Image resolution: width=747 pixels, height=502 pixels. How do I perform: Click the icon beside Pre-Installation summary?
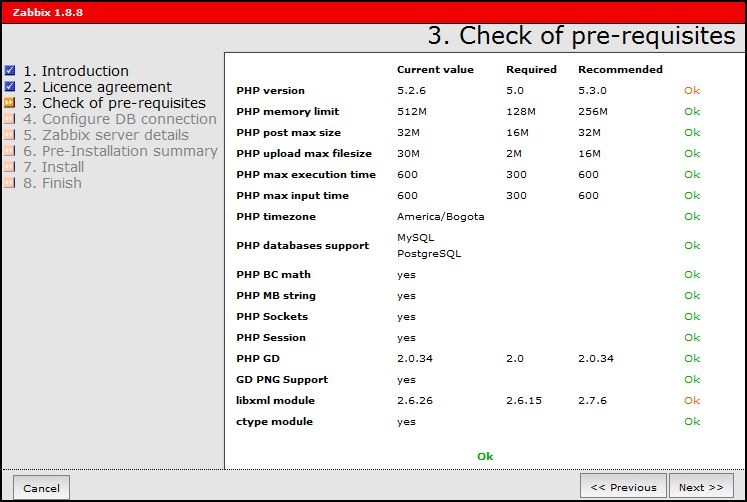pyautogui.click(x=10, y=151)
